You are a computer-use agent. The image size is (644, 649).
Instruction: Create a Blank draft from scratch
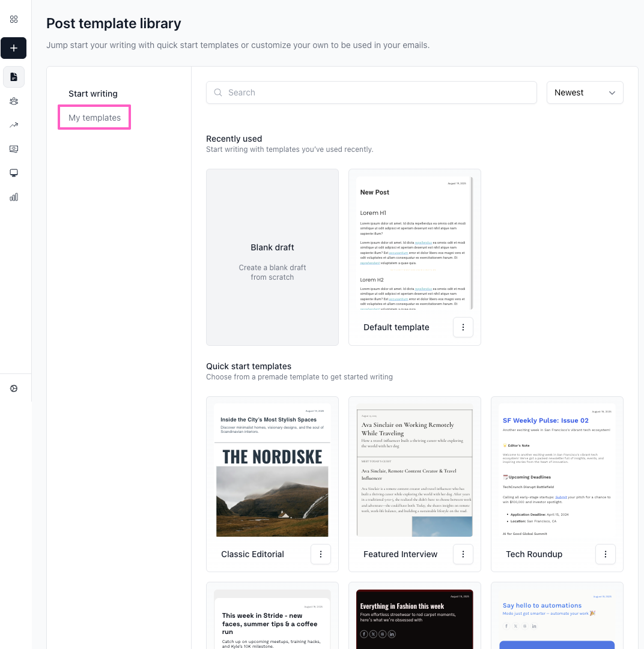click(x=272, y=257)
